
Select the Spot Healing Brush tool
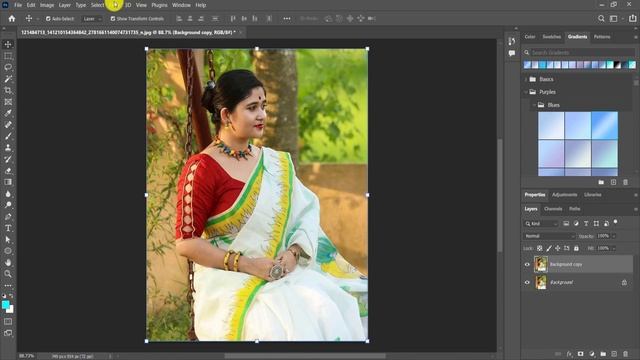(8, 124)
